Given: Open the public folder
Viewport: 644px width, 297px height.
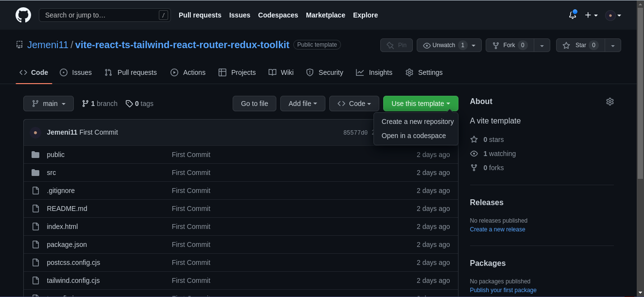Looking at the screenshot, I should tap(56, 155).
